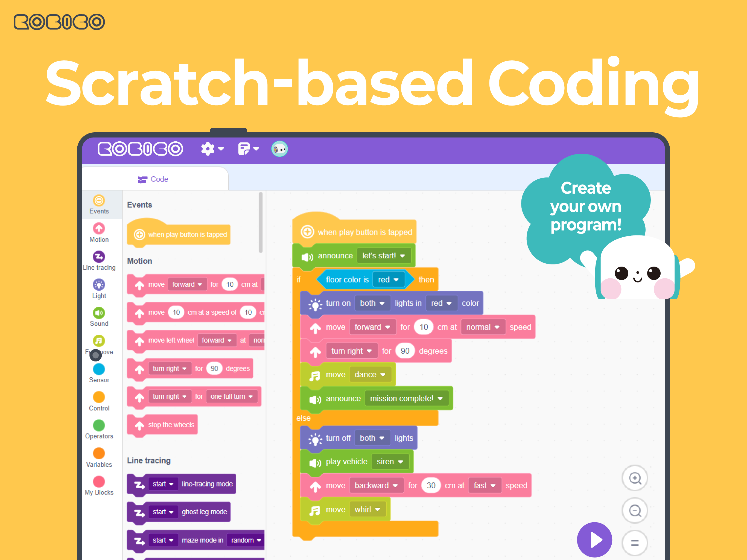Click light bulb icon on 'turn on' block
The height and width of the screenshot is (560, 747).
click(x=316, y=305)
